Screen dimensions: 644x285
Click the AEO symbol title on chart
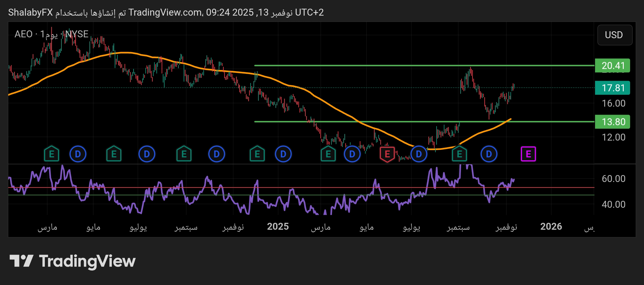coord(23,34)
